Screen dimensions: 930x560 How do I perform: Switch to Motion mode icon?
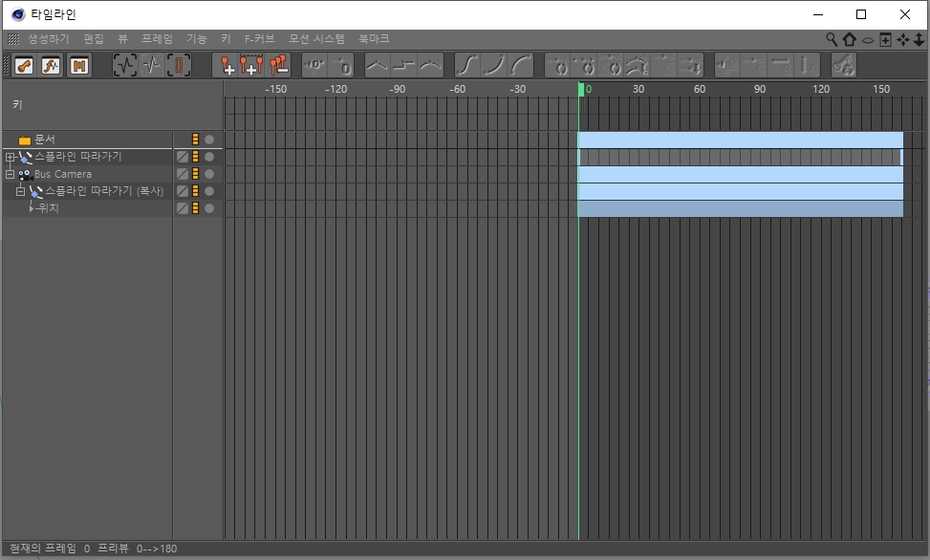tap(79, 65)
